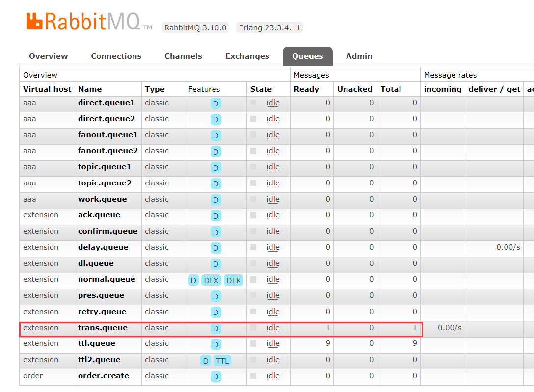Click the D badge on order.create row
Image resolution: width=534 pixels, height=392 pixels.
click(215, 377)
